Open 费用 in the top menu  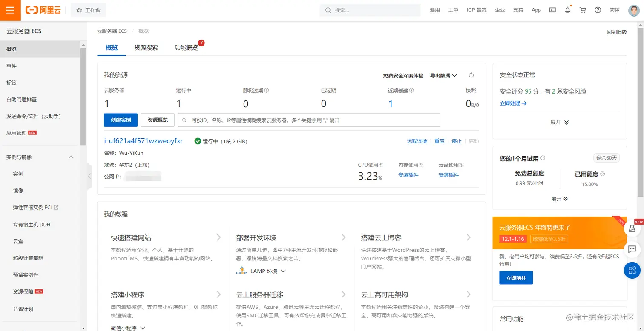click(x=434, y=10)
